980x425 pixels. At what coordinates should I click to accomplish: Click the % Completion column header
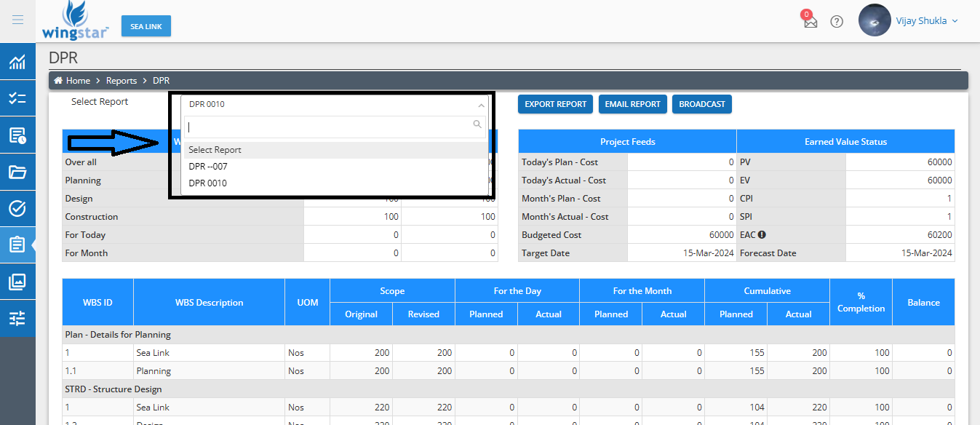click(861, 302)
